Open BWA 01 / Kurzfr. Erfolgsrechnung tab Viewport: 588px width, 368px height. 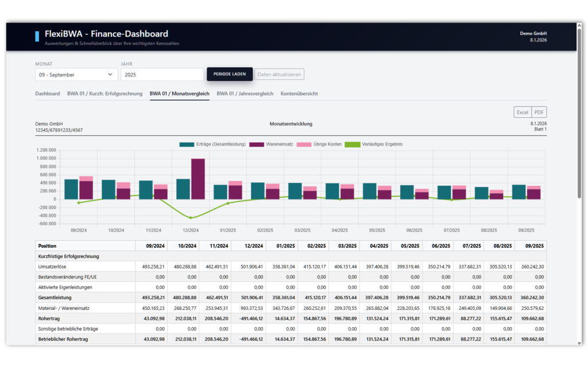click(x=105, y=93)
